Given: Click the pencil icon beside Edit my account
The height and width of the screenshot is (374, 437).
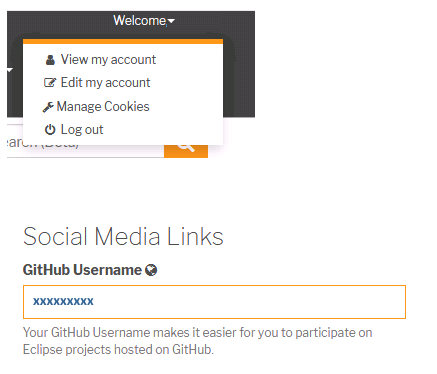Looking at the screenshot, I should [50, 82].
